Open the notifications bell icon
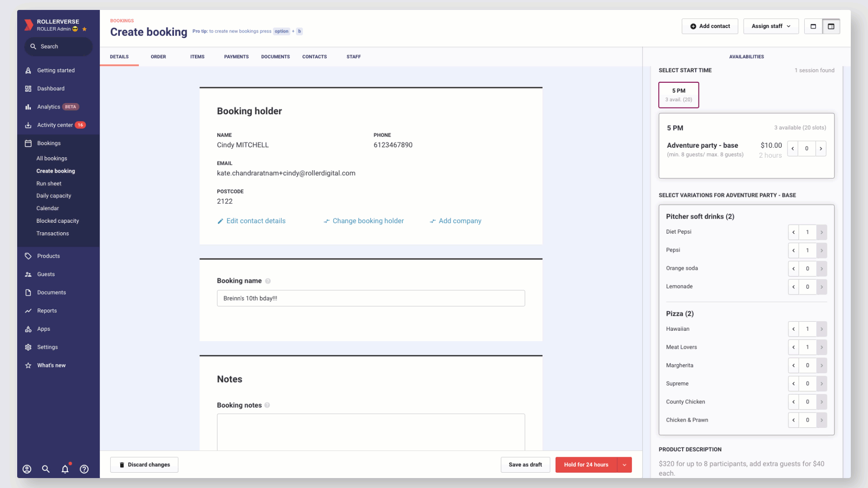The width and height of the screenshot is (868, 488). click(x=65, y=469)
